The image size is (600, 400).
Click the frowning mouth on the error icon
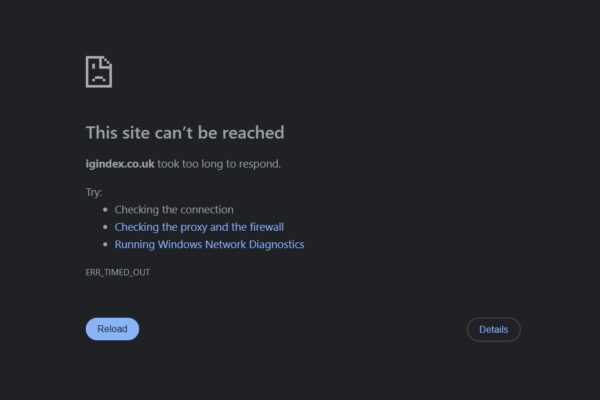pos(98,78)
